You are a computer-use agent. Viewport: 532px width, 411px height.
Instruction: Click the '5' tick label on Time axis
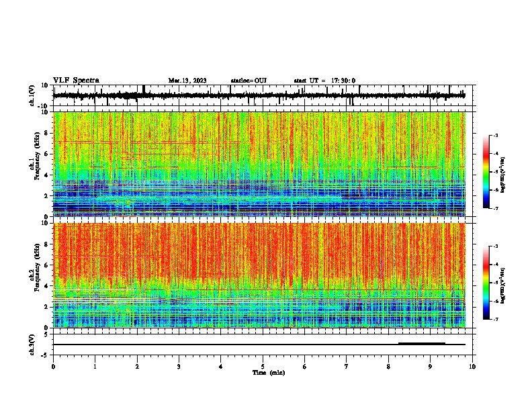263,367
